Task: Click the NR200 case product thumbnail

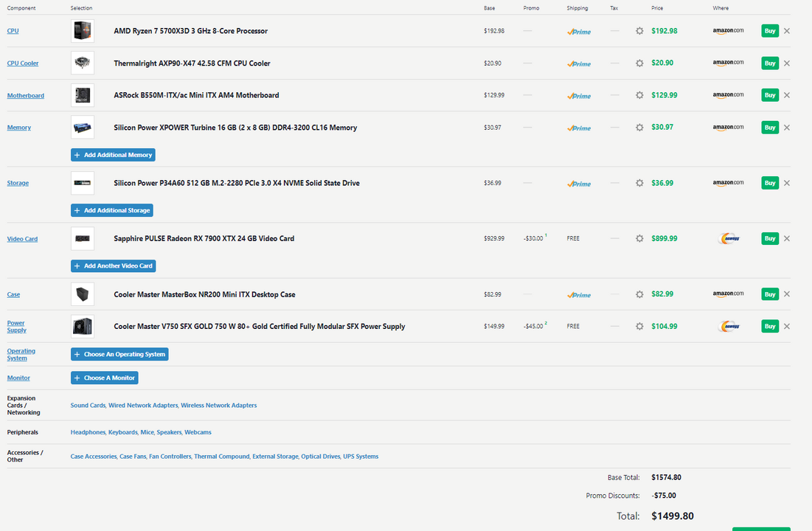Action: tap(83, 294)
